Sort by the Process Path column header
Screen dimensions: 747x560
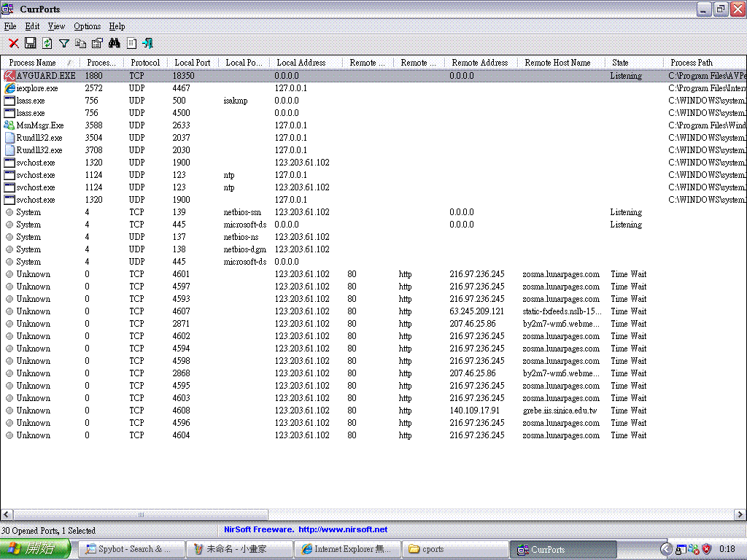[x=705, y=63]
